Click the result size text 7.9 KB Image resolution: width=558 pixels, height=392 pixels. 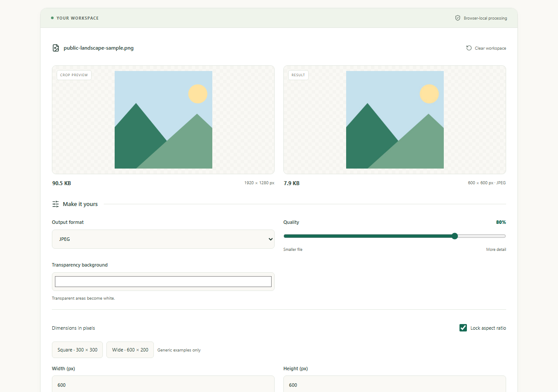292,183
